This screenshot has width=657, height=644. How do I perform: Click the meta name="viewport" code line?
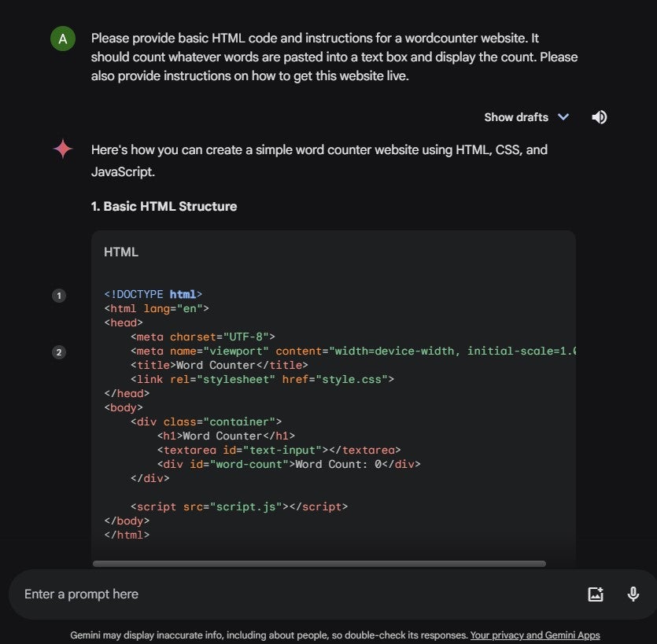(x=353, y=351)
